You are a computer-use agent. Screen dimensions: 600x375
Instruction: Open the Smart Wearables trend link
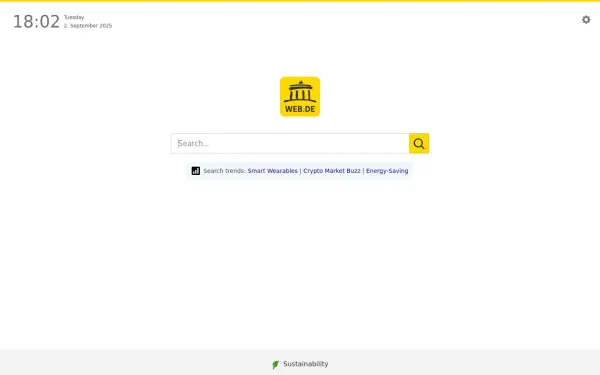tap(272, 171)
